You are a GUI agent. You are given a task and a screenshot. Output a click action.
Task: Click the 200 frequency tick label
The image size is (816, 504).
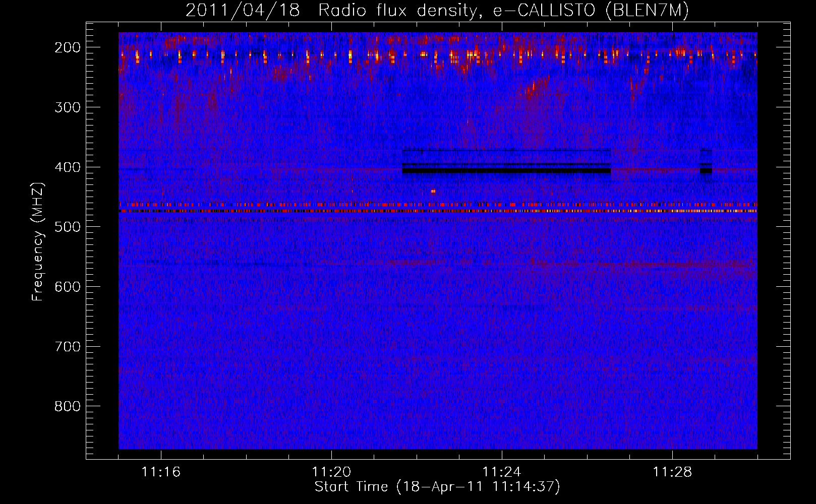pos(67,47)
